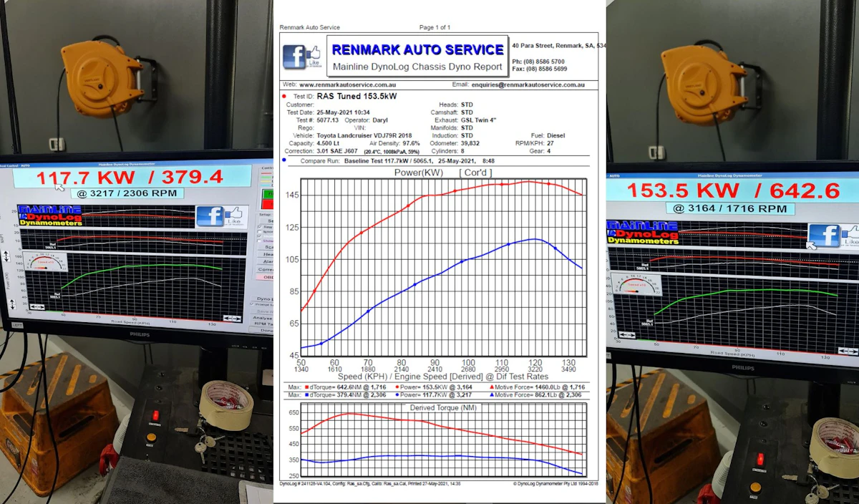
Task: Click Facebook Like icon in report header
Action: [x=301, y=57]
